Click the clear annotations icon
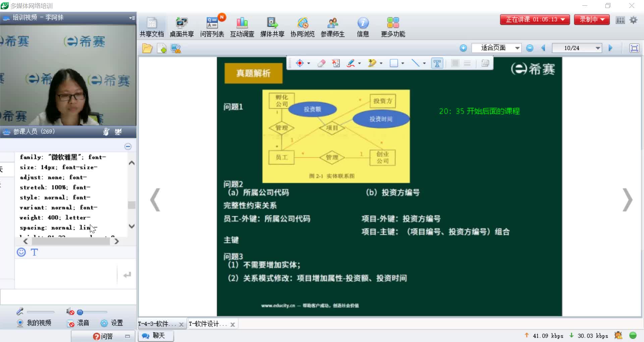Viewport: 644px width, 342px height. point(336,63)
